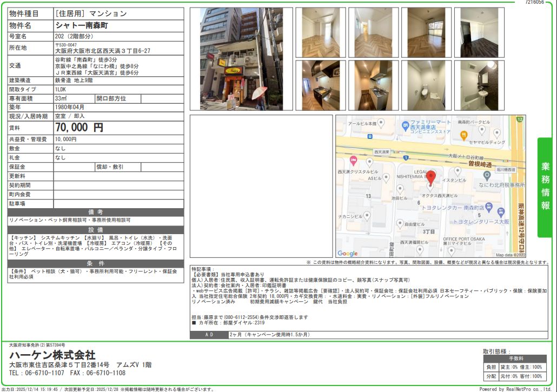This screenshot has height=392, width=557.
Task: Click the orange restaurant icon on the map
Action: (463, 135)
